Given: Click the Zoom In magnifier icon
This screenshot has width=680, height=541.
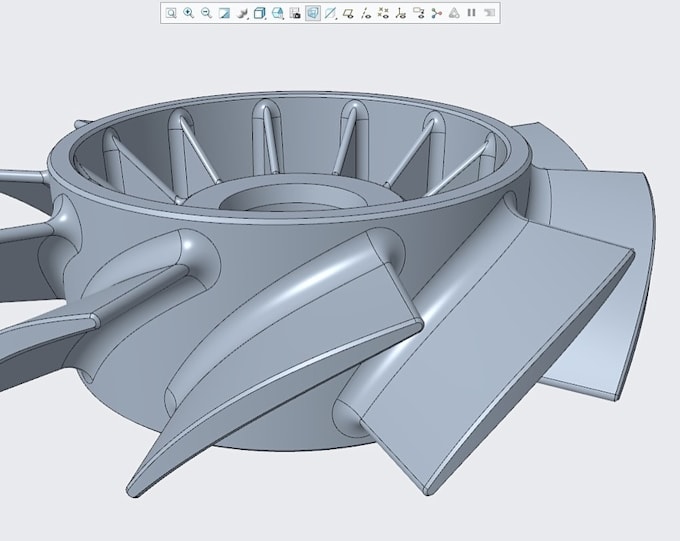Looking at the screenshot, I should click(189, 13).
